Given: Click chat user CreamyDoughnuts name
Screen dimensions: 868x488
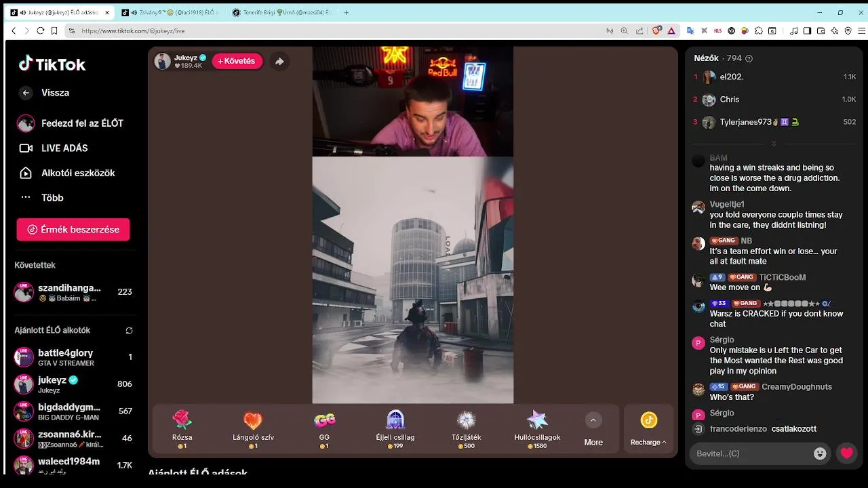Looking at the screenshot, I should (x=797, y=387).
